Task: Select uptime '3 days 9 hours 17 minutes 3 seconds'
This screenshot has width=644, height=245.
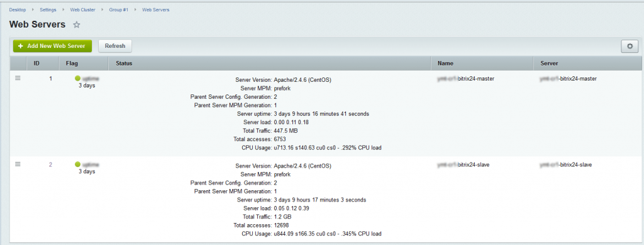Action: [x=320, y=200]
